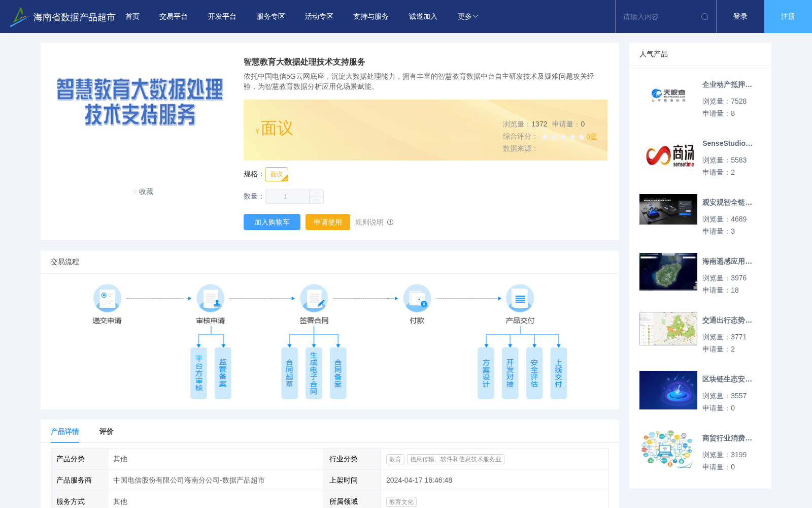This screenshot has width=812, height=508.
Task: Decrease quantity with the down arrow
Action: tap(317, 200)
